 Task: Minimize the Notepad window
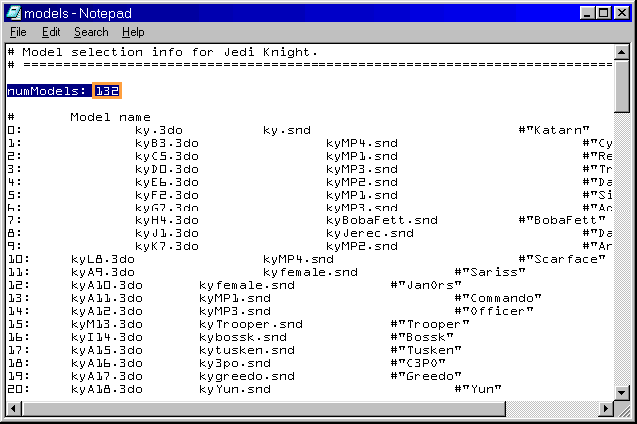(x=587, y=13)
